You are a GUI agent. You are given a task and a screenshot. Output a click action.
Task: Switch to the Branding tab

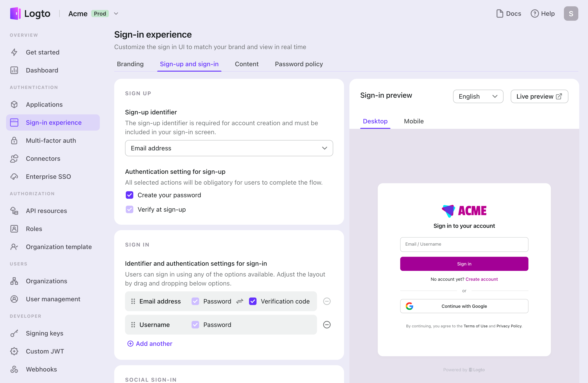pyautogui.click(x=130, y=64)
